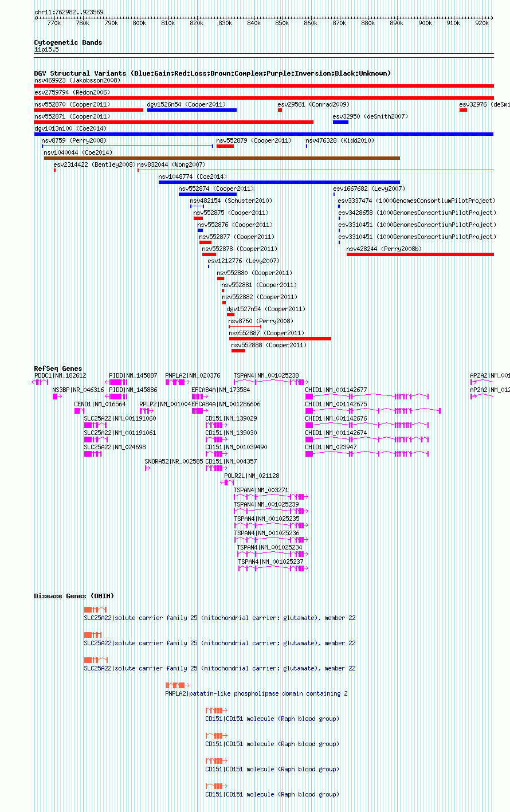Image resolution: width=510 pixels, height=812 pixels.
Task: Select gene POLR2L|NM_021128
Action: tap(252, 476)
